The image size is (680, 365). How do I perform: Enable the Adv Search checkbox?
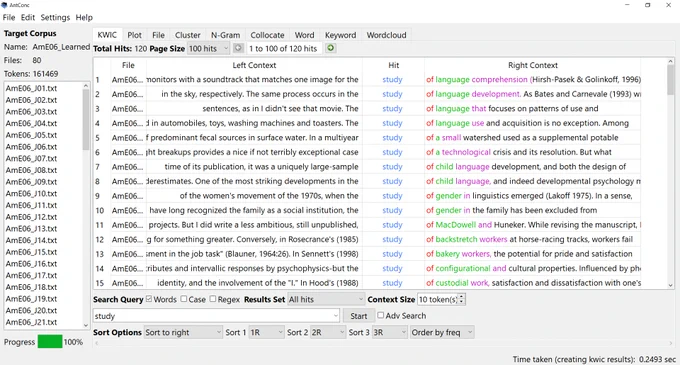pyautogui.click(x=380, y=316)
